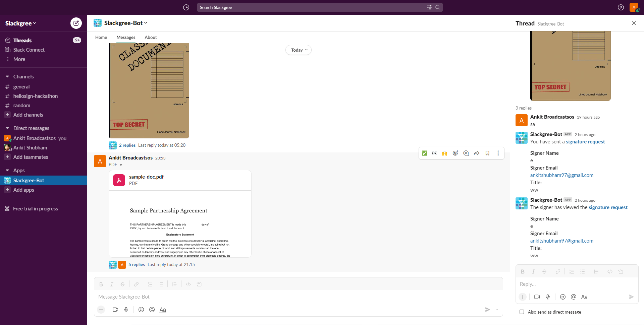React with the eyes emoji

point(434,153)
